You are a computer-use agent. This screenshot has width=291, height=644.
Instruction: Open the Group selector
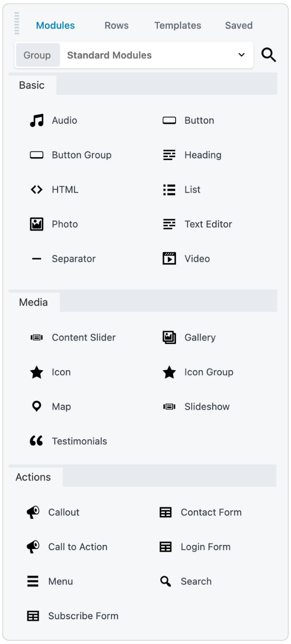pos(38,55)
